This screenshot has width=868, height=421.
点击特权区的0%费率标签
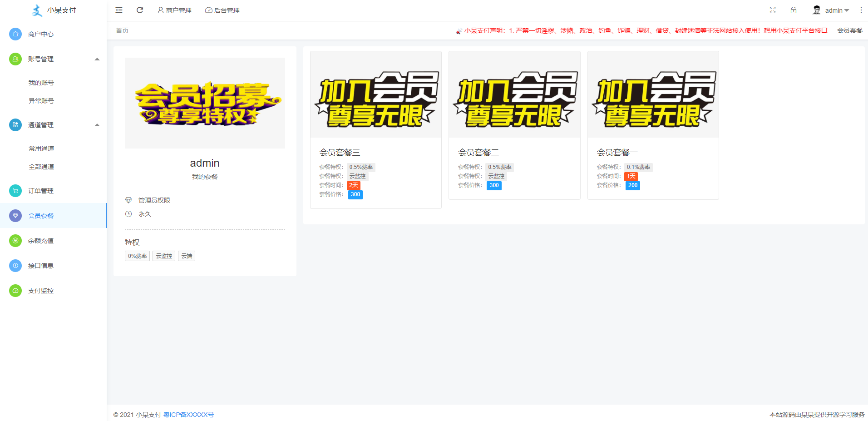[x=137, y=256]
